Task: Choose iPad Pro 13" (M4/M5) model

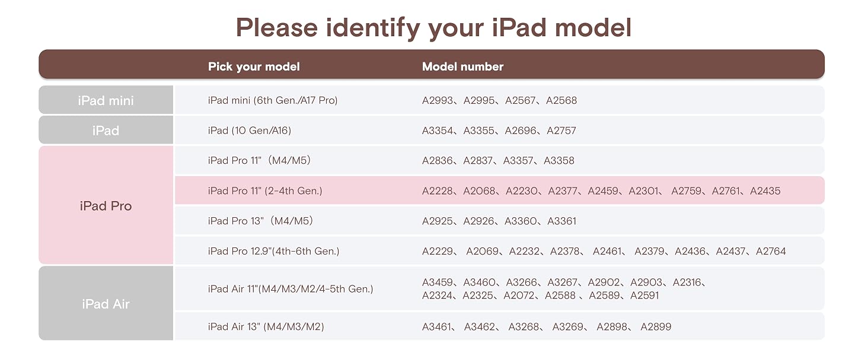Action: point(499,221)
